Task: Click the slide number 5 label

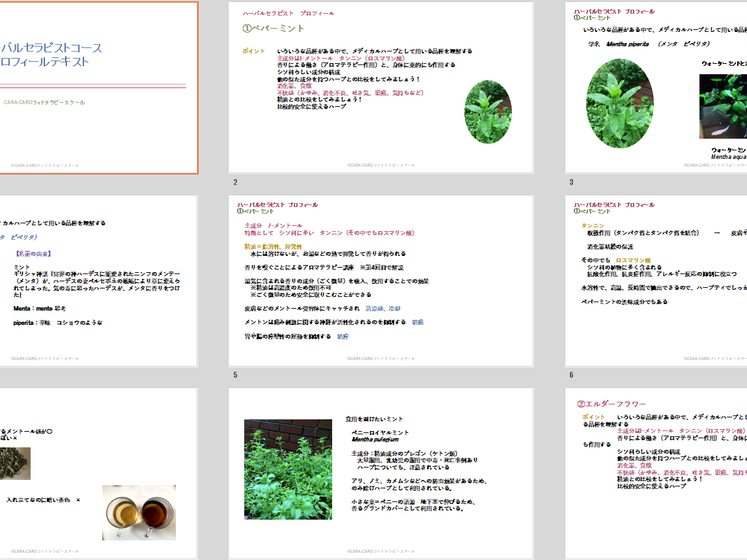Action: coord(235,375)
